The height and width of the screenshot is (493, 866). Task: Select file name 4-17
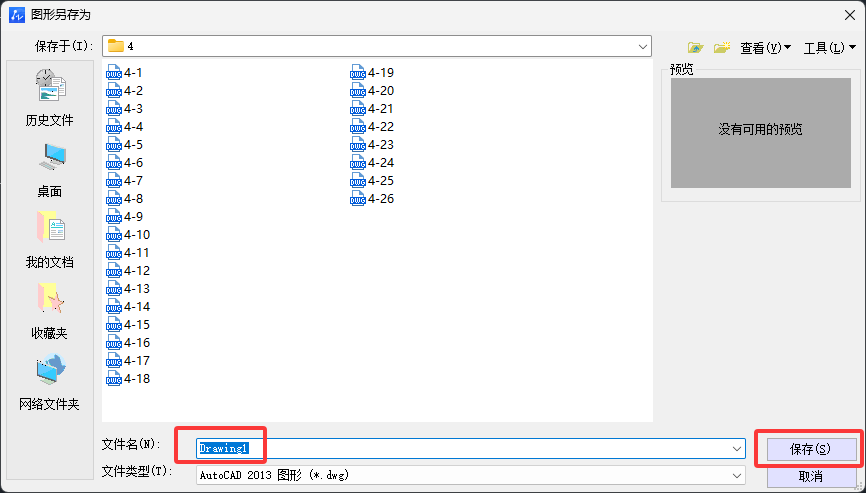point(137,361)
